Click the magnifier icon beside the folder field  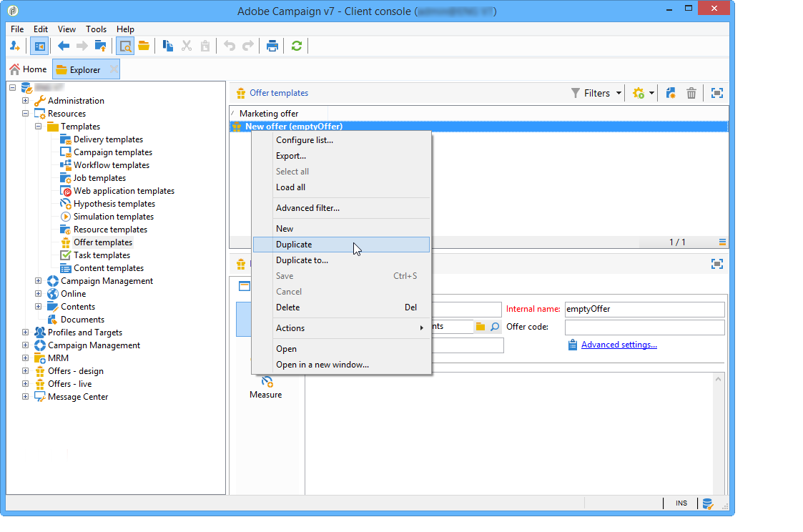495,327
